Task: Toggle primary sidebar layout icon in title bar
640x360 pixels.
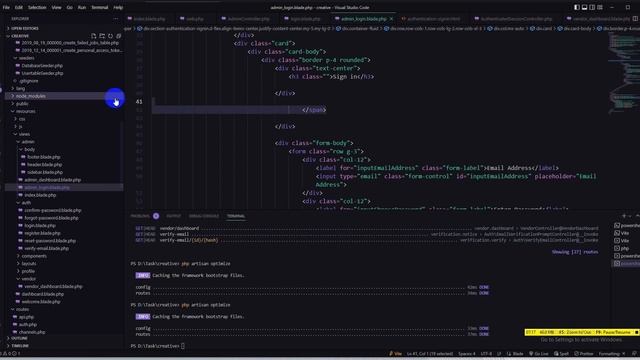Action: [x=577, y=7]
